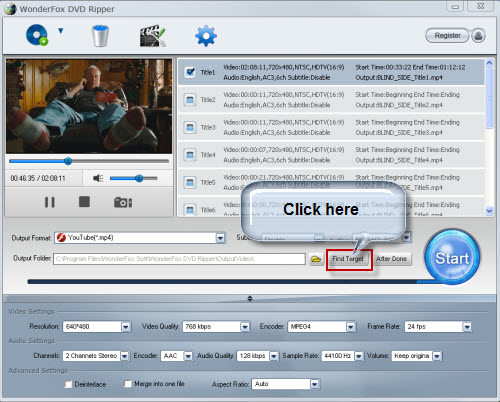The height and width of the screenshot is (402, 500).
Task: Pause the video preview
Action: click(x=50, y=202)
